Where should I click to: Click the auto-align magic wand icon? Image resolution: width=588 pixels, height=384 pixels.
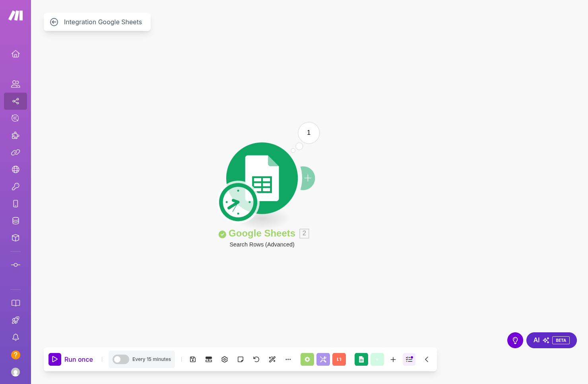tap(272, 359)
